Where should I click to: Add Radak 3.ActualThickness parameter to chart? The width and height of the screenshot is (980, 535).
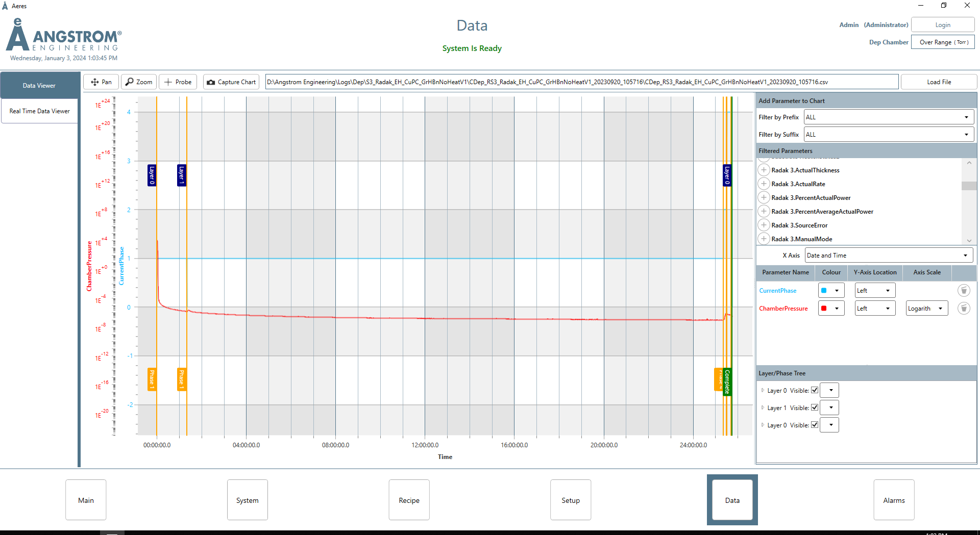(x=764, y=170)
